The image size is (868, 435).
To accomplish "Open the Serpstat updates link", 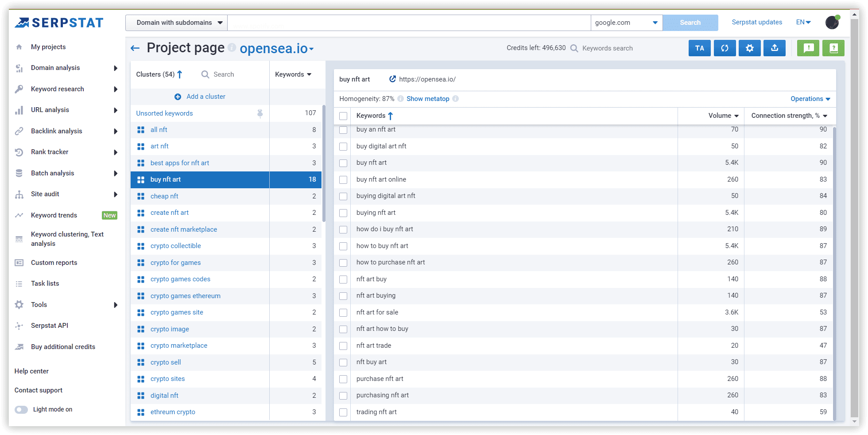I will pos(757,22).
